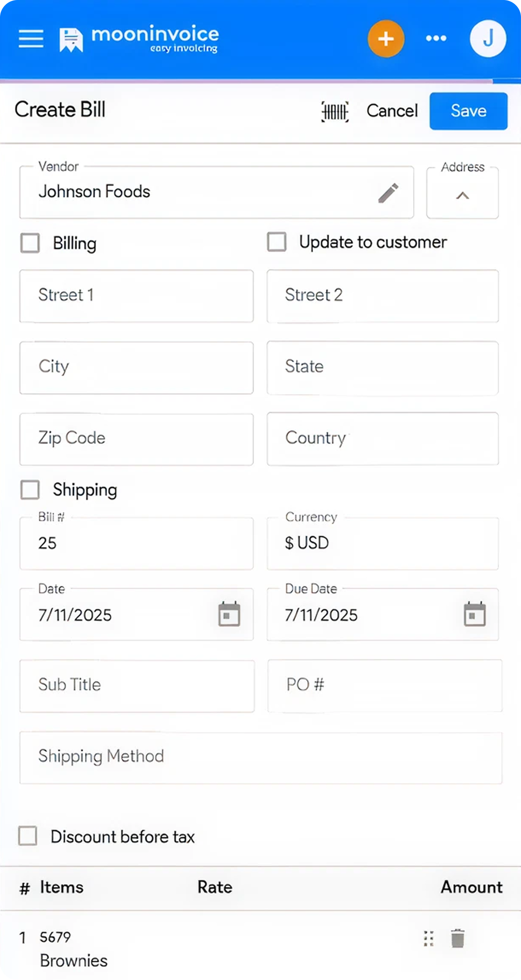Click the Shipping Method input field
Image resolution: width=521 pixels, height=980 pixels.
coord(260,757)
